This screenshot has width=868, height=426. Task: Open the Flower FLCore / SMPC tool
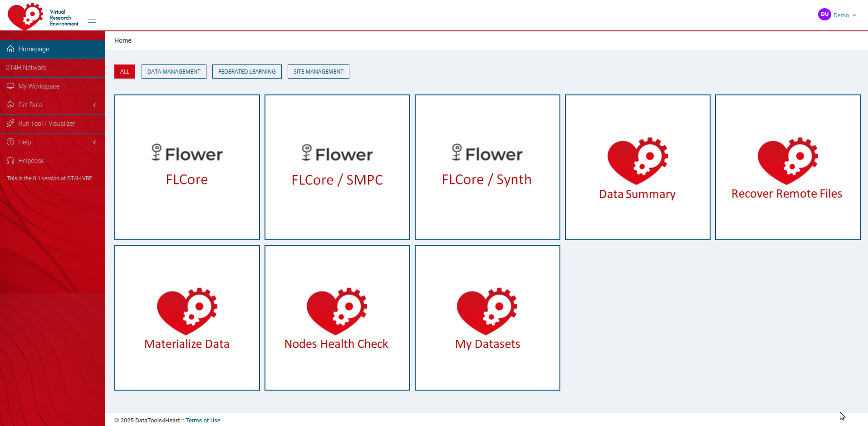click(337, 167)
